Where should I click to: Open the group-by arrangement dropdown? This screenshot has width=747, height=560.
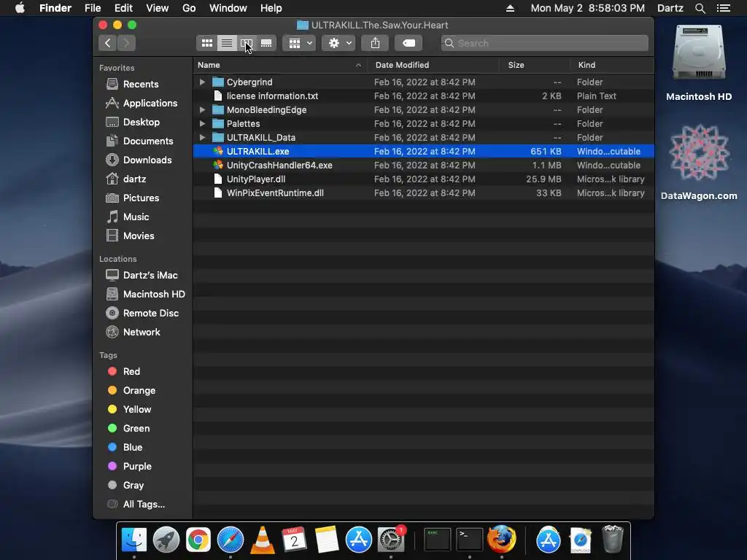300,43
